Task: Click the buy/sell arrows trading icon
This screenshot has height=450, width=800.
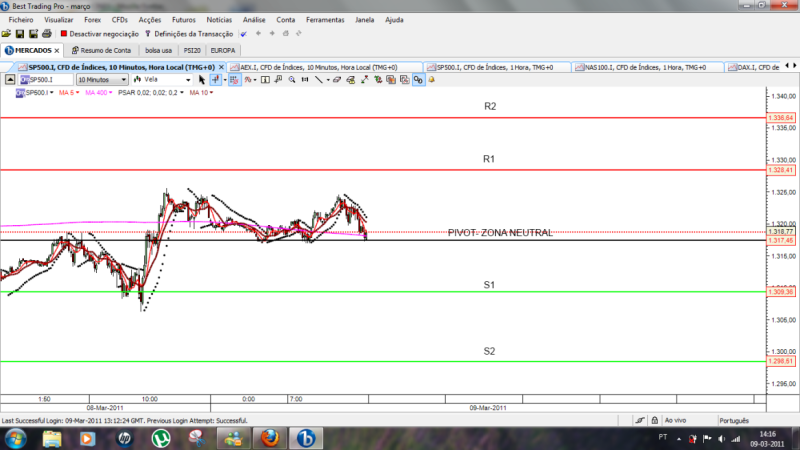Action: point(378,80)
